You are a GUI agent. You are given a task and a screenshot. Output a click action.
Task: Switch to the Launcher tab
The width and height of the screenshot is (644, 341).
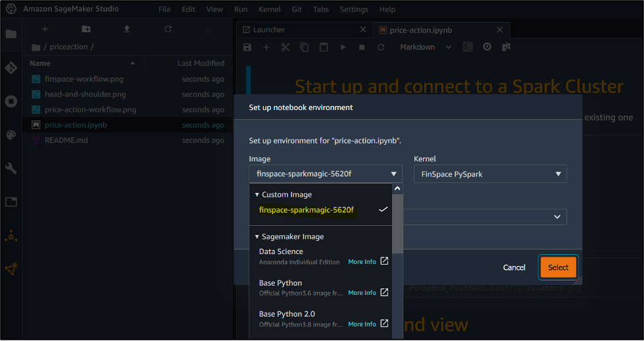(305, 30)
